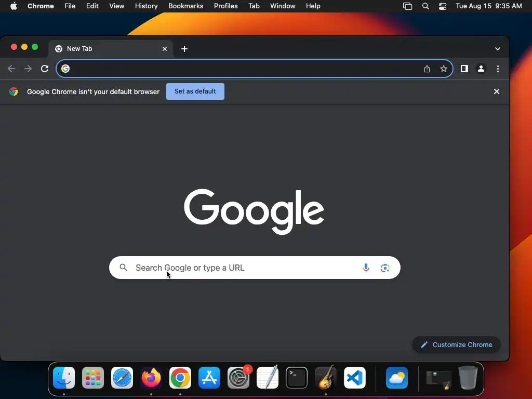Open the Help menu

(x=313, y=6)
